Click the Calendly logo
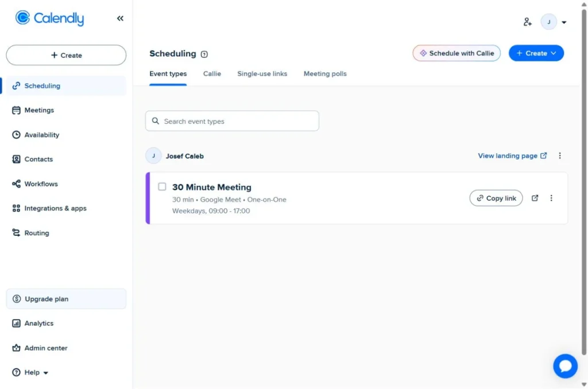This screenshot has height=389, width=588. pos(49,18)
